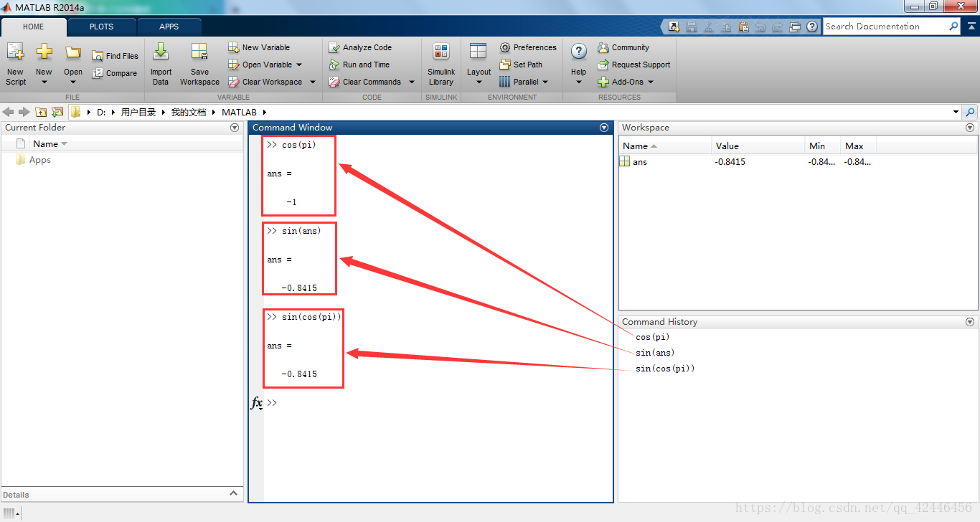Open the Open Variable dropdown
980x522 pixels.
coord(265,65)
